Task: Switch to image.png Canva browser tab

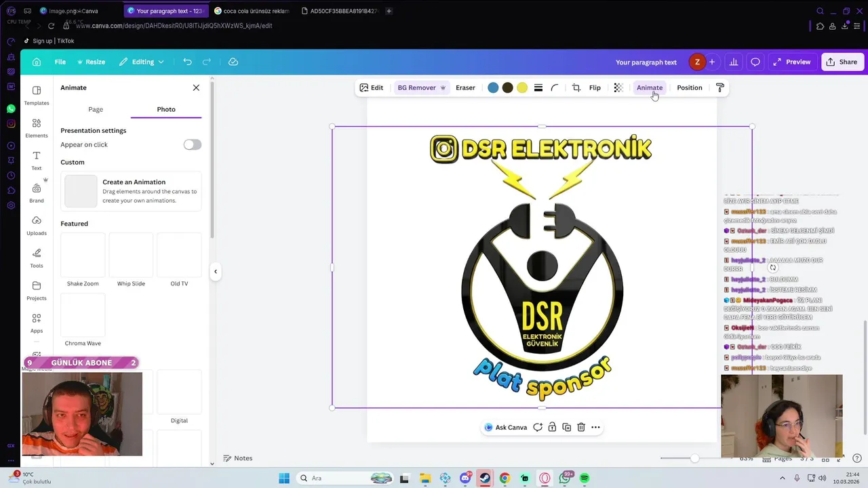Action: click(75, 11)
